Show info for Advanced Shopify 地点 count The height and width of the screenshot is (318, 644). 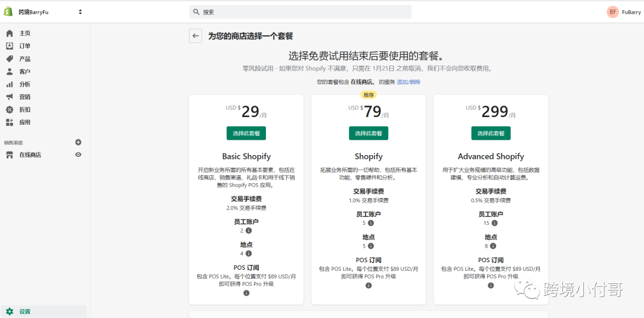pos(493,246)
